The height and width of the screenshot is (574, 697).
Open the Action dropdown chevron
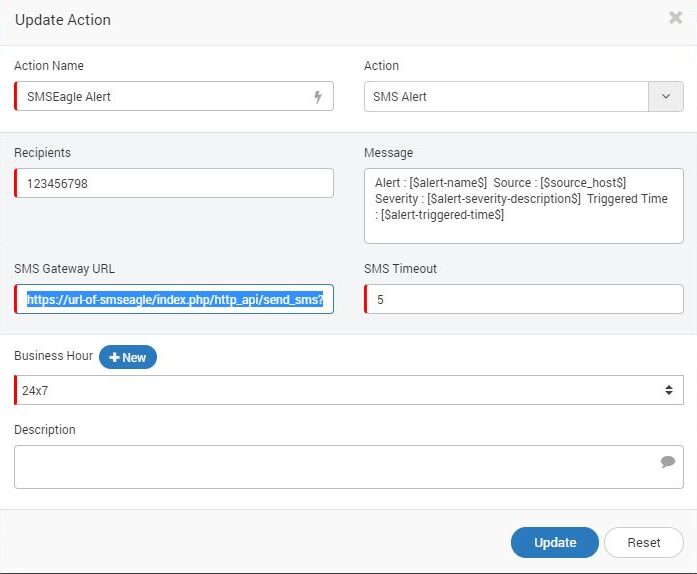click(666, 97)
